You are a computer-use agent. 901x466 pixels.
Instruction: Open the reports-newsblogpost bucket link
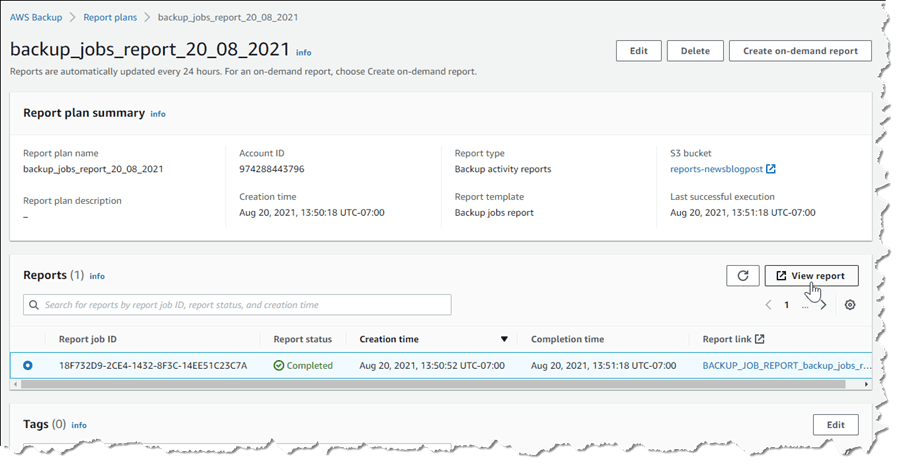coord(717,169)
